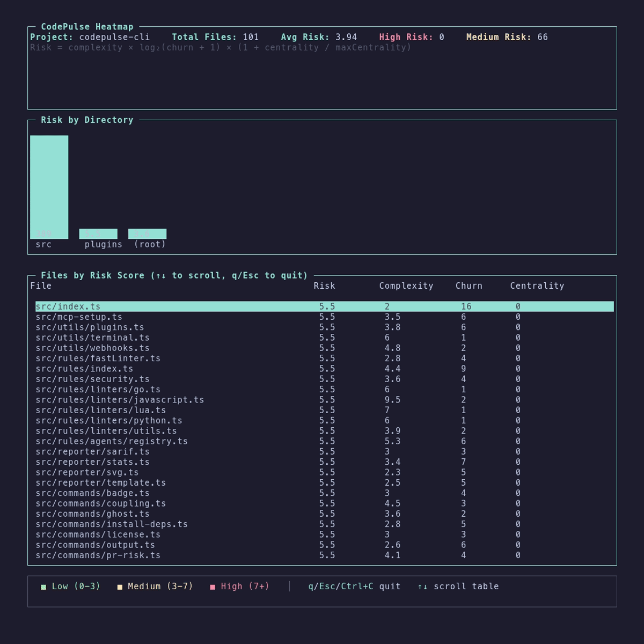
Task: Click the Risk by Directory panel title
Action: point(87,120)
